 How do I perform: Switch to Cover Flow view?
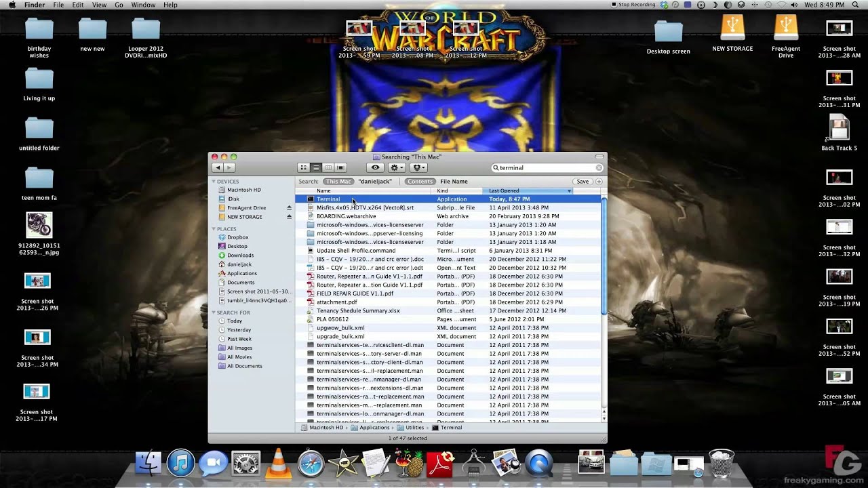[341, 167]
